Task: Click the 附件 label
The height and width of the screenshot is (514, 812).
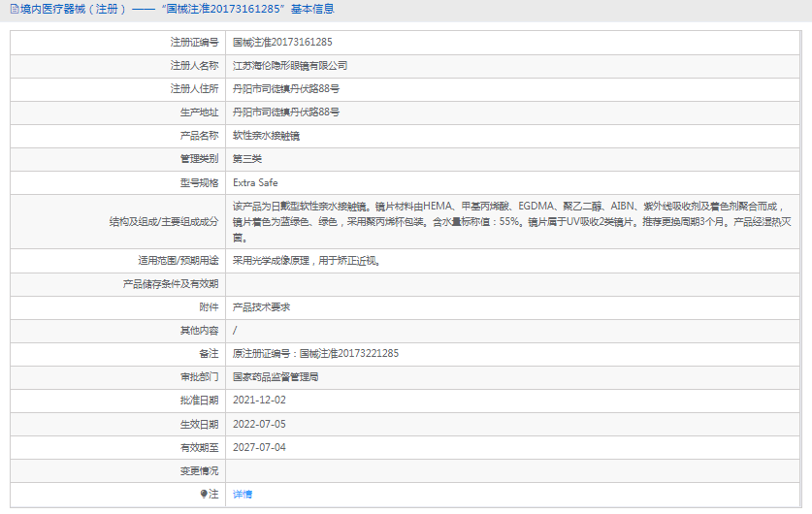Action: point(209,307)
